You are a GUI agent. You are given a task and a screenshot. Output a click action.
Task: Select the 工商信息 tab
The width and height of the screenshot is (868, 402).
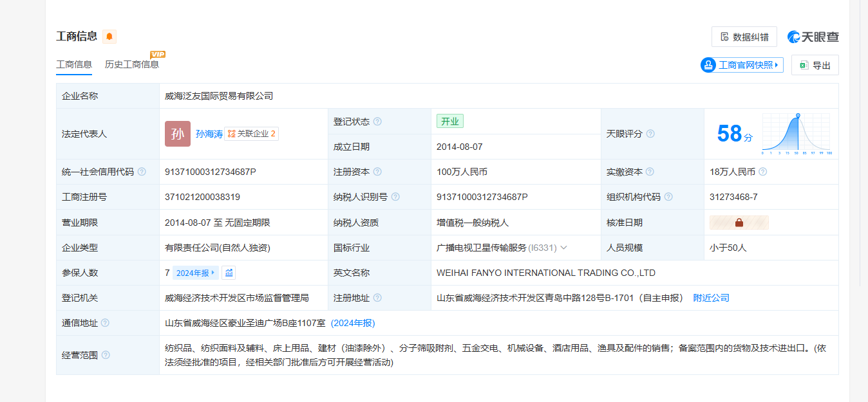(74, 64)
